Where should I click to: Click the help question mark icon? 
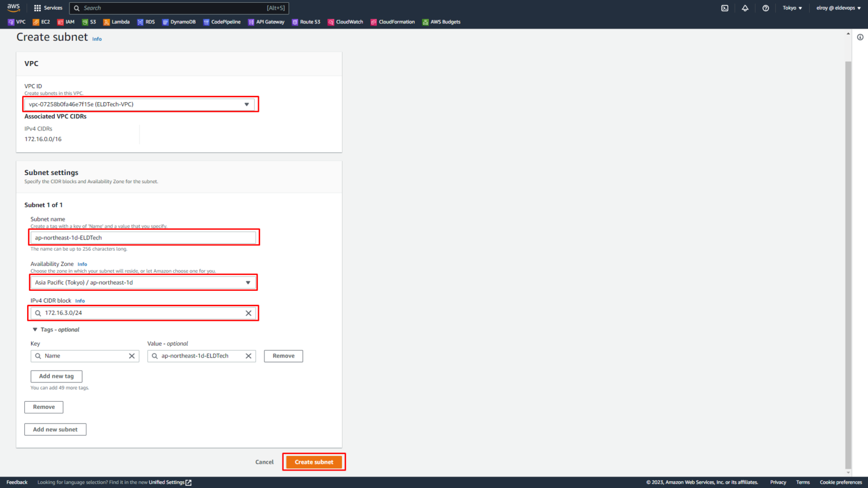pos(765,8)
